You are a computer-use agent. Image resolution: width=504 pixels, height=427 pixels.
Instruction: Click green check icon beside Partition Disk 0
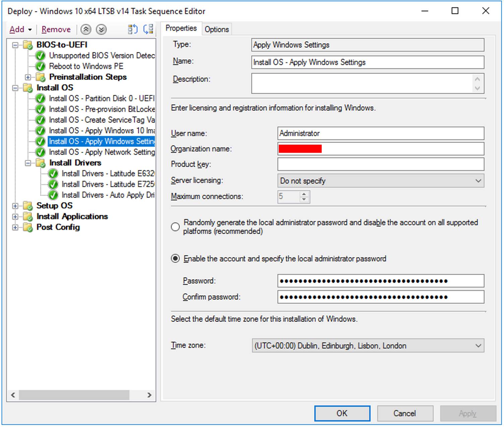pos(41,98)
